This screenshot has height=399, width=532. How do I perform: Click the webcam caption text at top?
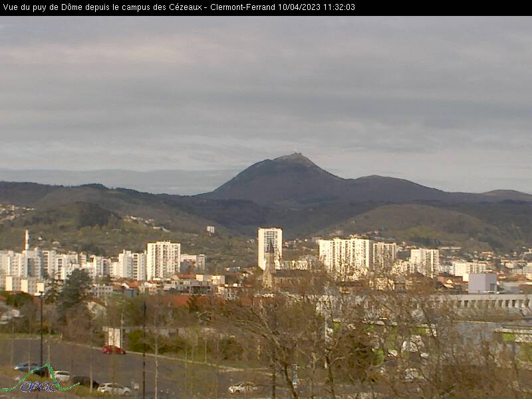(x=178, y=7)
